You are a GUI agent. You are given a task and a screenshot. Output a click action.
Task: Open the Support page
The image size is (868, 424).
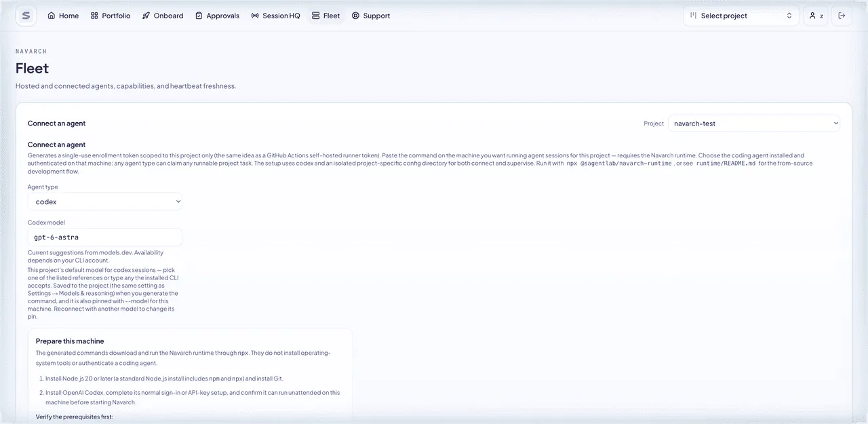(371, 16)
